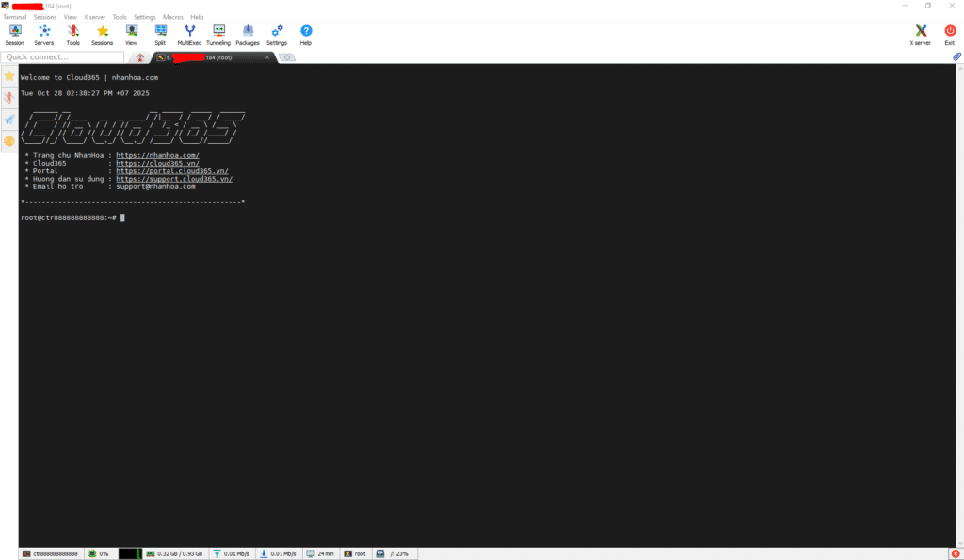Expand the Settings menu in menu bar
This screenshot has width=964, height=560.
(144, 17)
